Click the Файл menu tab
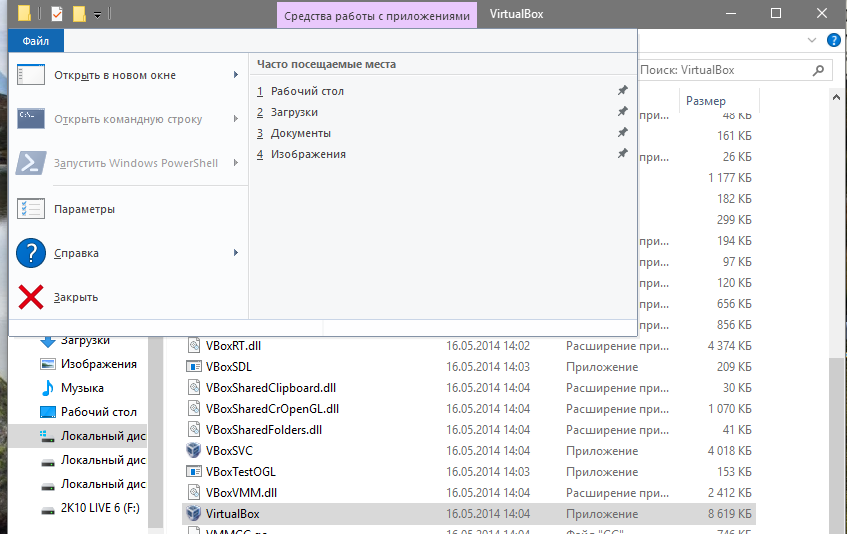Screen dimensions: 847x534 click(36, 41)
